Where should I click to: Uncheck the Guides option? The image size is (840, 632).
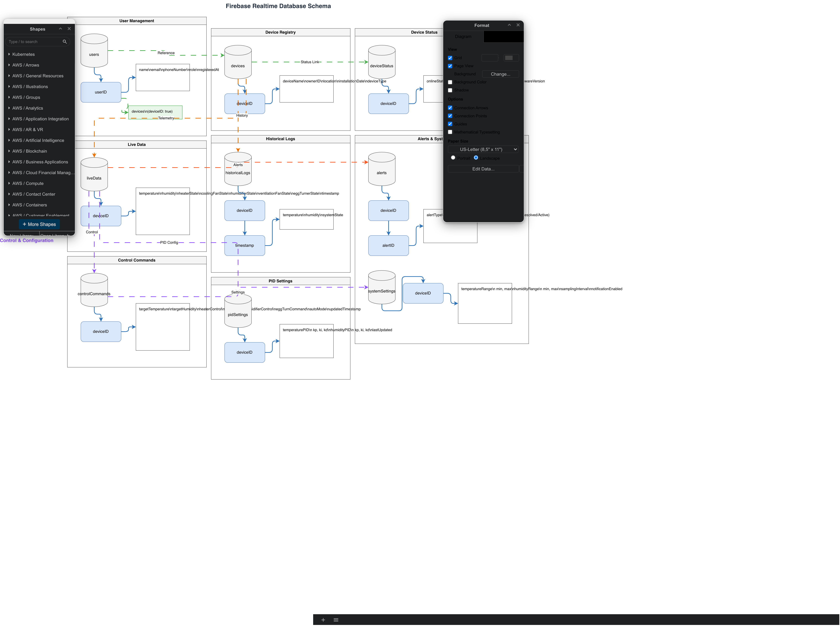[450, 124]
